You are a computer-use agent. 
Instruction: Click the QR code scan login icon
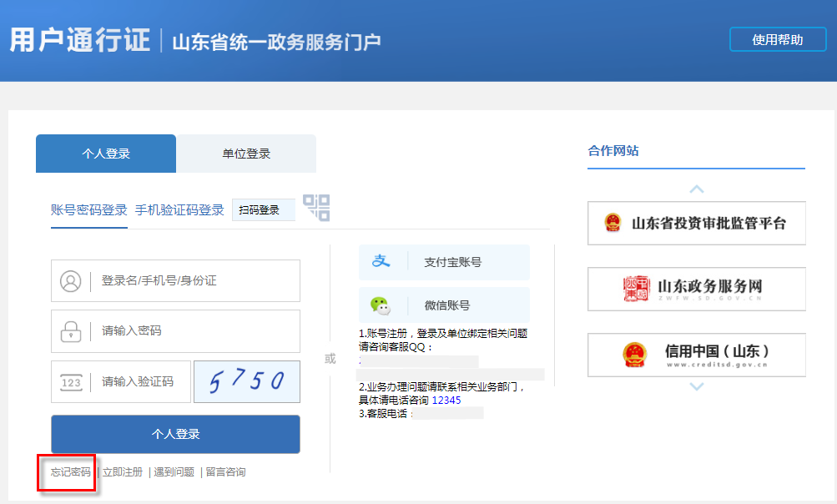pos(316,208)
